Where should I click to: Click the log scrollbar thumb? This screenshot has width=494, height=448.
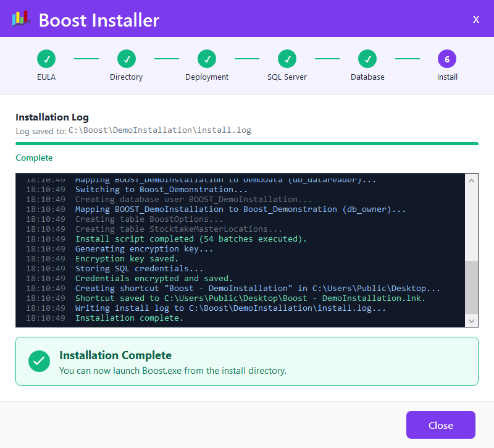pyautogui.click(x=472, y=287)
